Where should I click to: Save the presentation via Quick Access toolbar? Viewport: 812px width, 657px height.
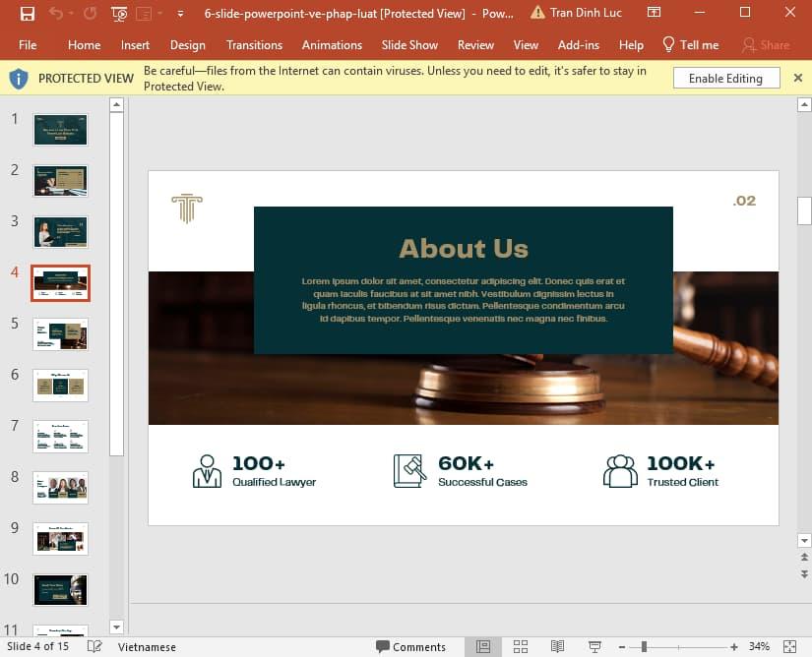(27, 14)
